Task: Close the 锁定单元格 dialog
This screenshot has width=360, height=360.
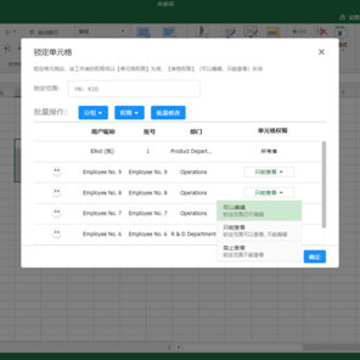Action: (321, 52)
